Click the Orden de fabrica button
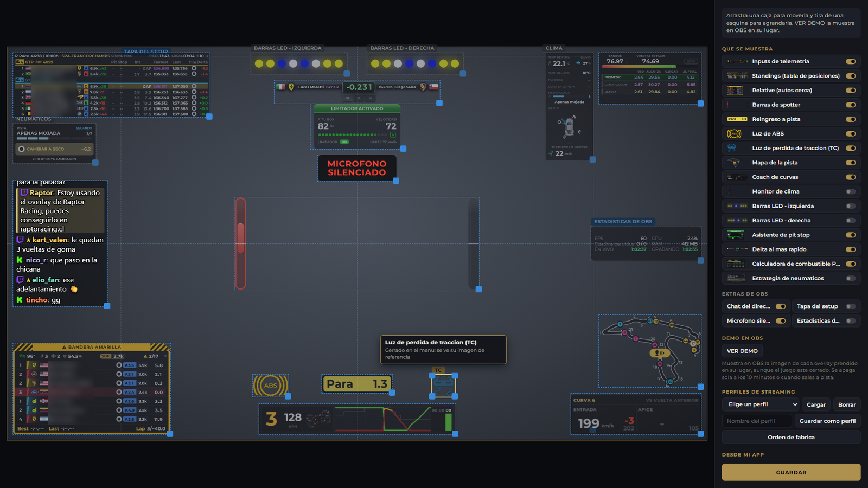This screenshot has width=868, height=488. [x=791, y=437]
